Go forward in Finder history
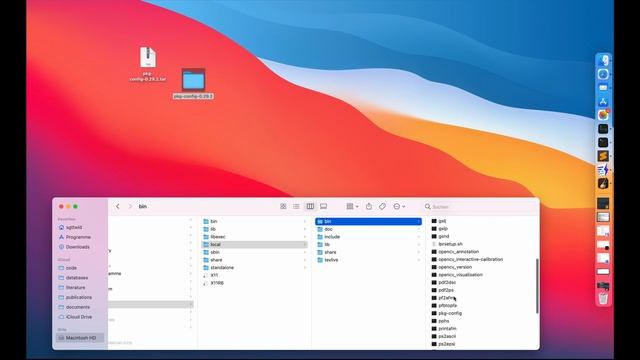 pos(130,207)
